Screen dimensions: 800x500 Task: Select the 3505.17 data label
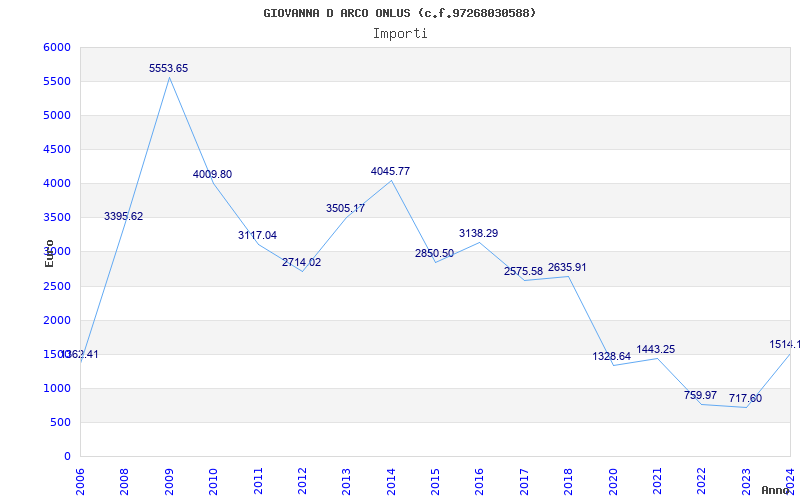[345, 208]
